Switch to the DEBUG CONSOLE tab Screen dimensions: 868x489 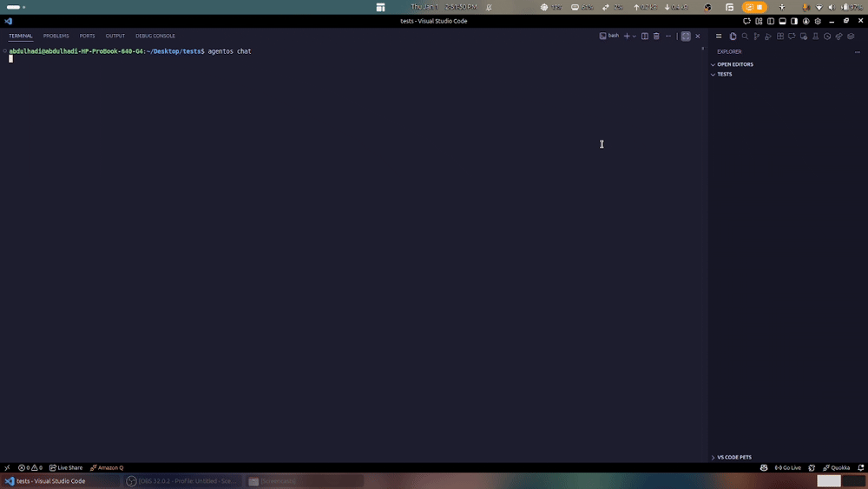pos(155,36)
